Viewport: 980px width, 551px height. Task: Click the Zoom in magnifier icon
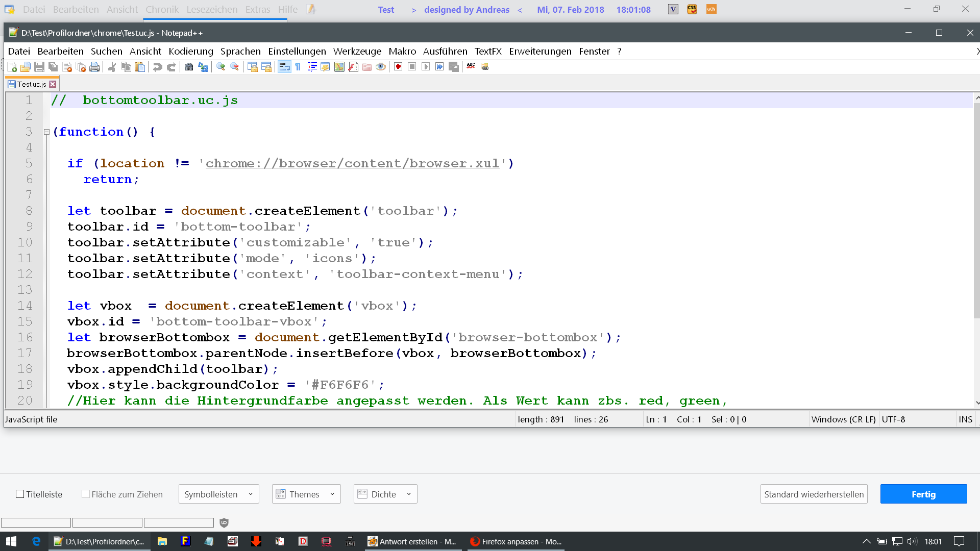click(220, 67)
